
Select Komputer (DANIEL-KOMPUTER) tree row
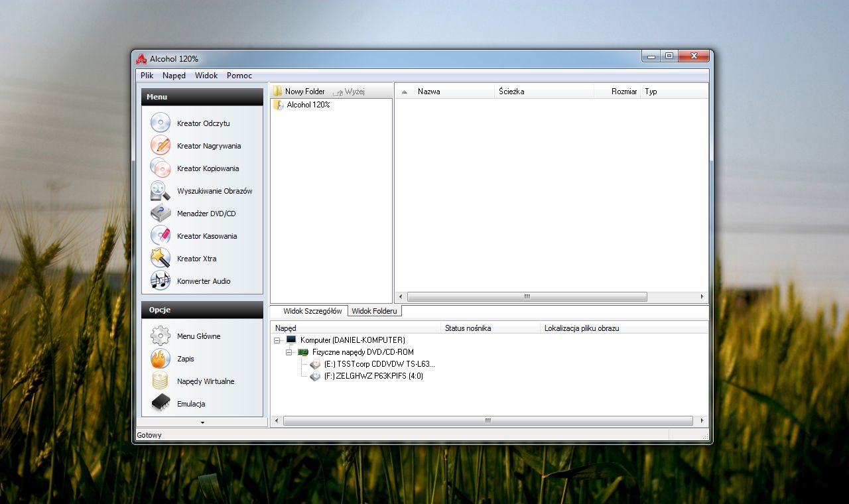[352, 340]
